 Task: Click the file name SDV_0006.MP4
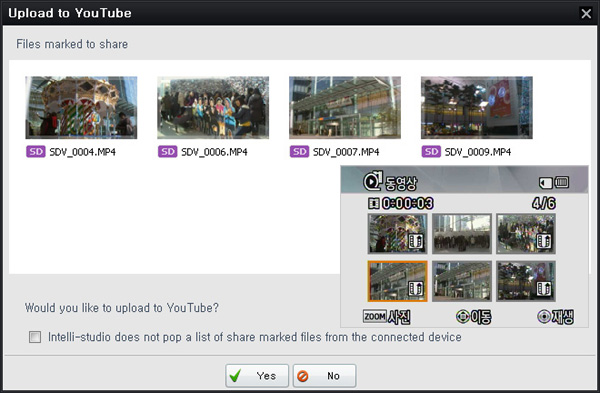[x=214, y=152]
